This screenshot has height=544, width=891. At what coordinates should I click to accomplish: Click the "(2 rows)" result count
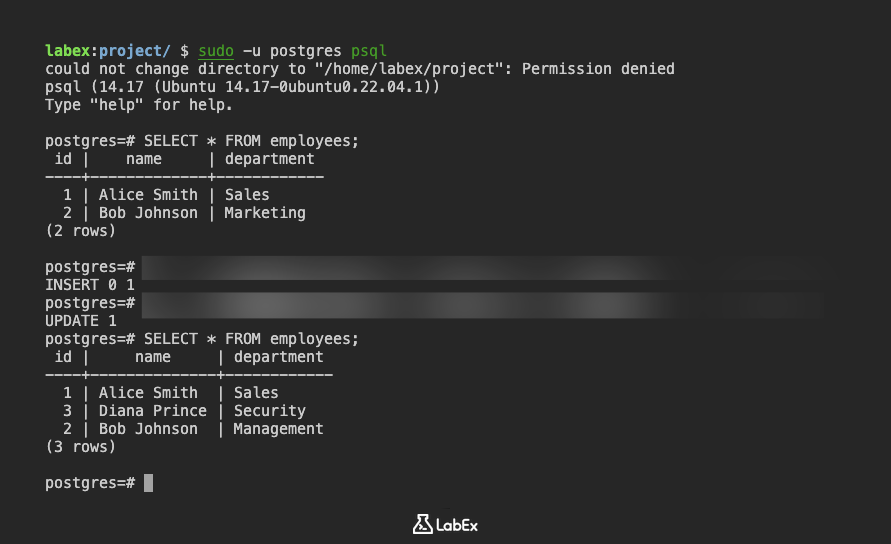coord(81,231)
